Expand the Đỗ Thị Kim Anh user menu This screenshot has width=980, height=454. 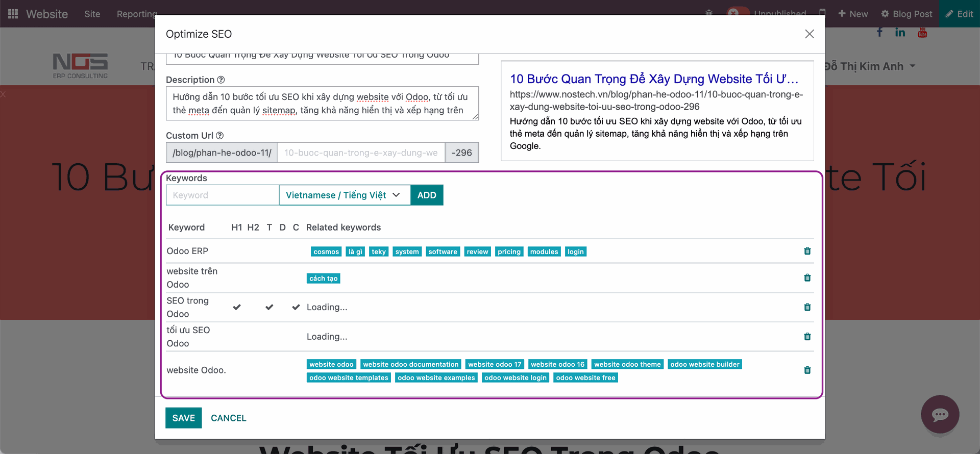click(870, 66)
